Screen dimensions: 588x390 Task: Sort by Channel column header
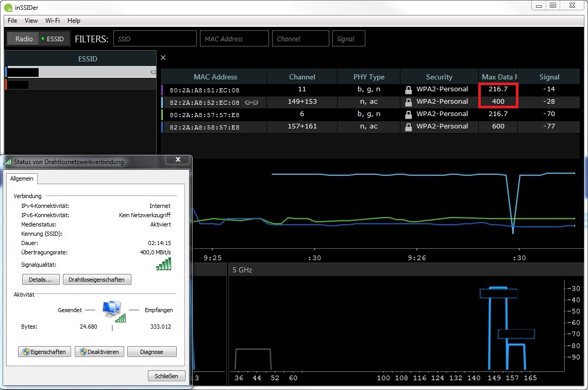tap(302, 77)
